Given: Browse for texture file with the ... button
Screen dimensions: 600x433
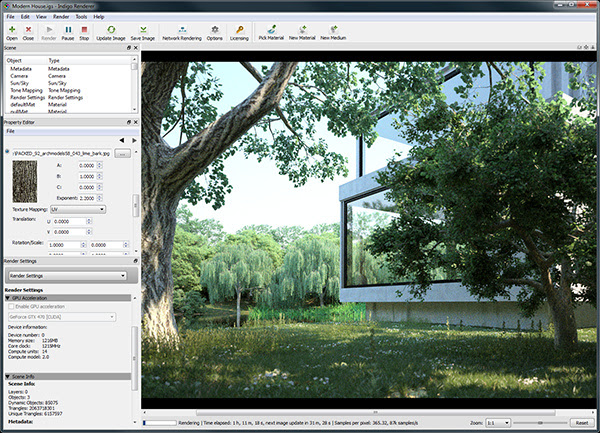Looking at the screenshot, I should point(122,153).
